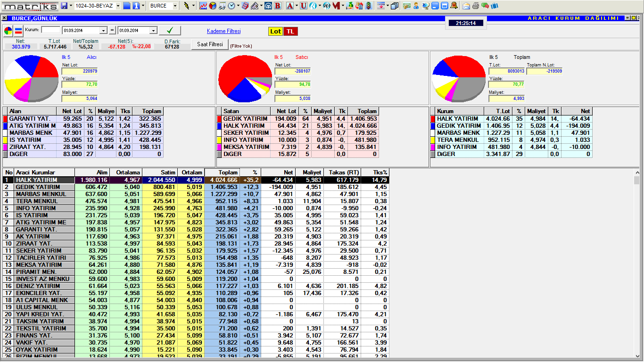Switch display mode to TL

click(x=290, y=31)
